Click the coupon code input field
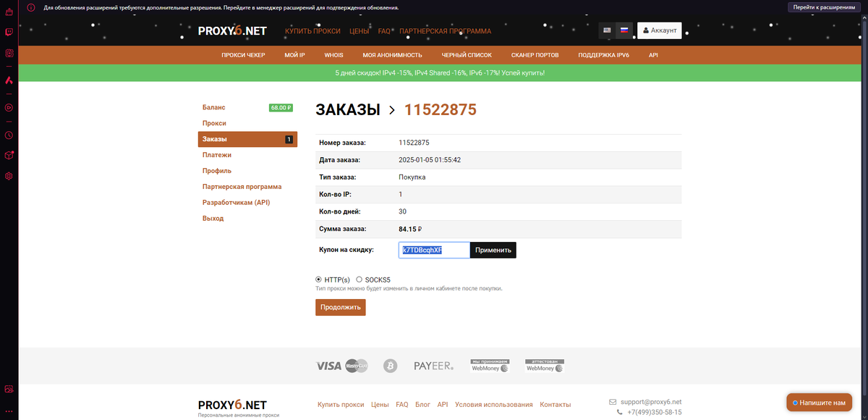868x420 pixels. tap(435, 250)
